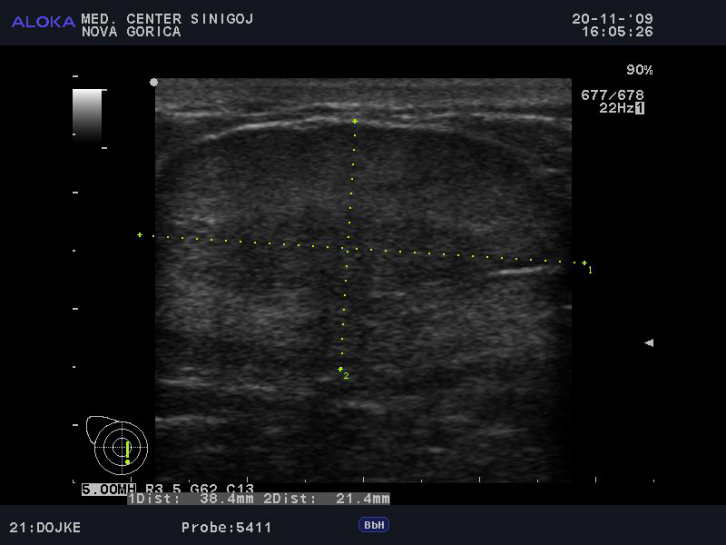Click the breast body-mark pictogram
This screenshot has width=726, height=545.
coord(117,445)
